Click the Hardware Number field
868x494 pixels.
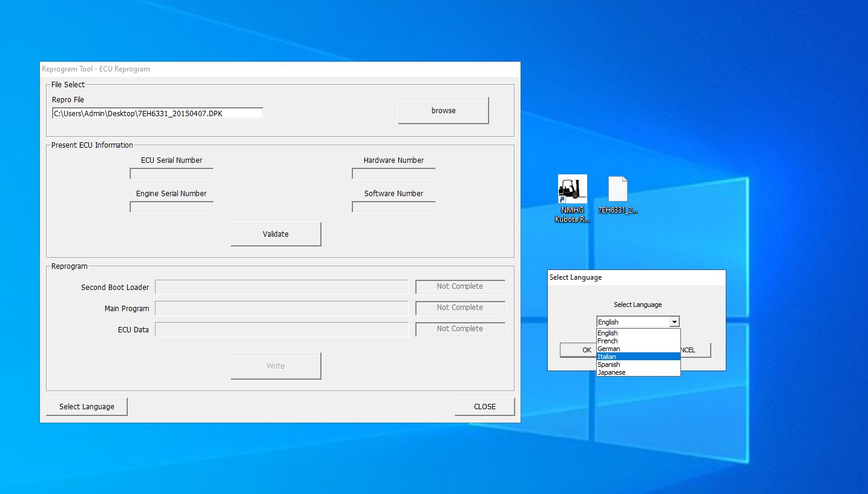(x=393, y=174)
